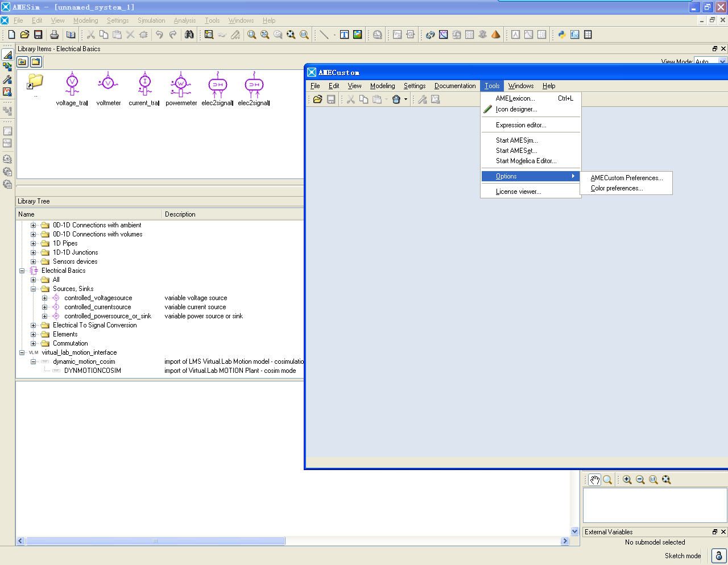Choose AMECustom Preferences from Options submenu
728x565 pixels.
click(x=626, y=178)
